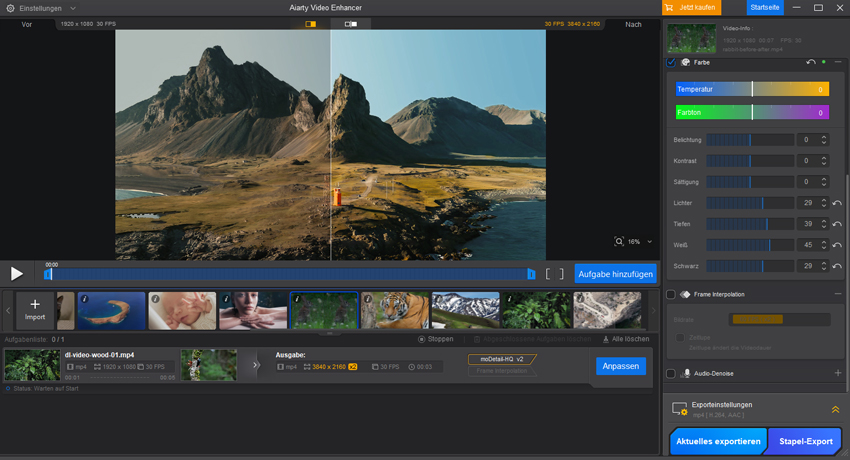Click the Frame Interpolation diamond icon
This screenshot has height=460, width=850.
(x=685, y=294)
